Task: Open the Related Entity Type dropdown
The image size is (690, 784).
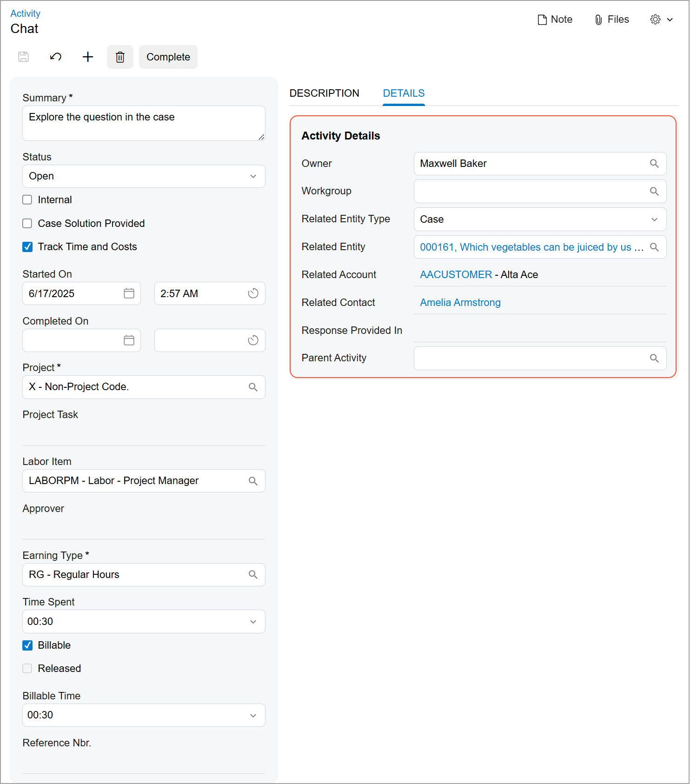Action: (654, 219)
